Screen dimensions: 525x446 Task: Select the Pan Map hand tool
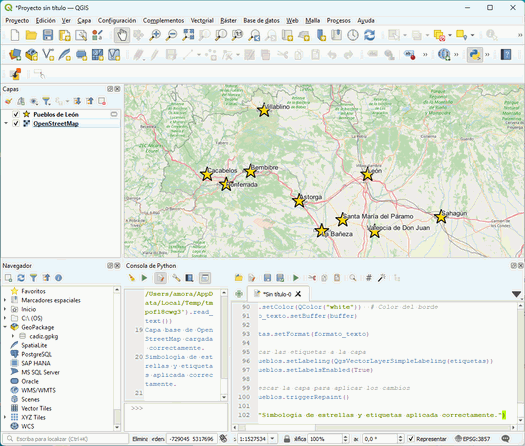(x=122, y=35)
